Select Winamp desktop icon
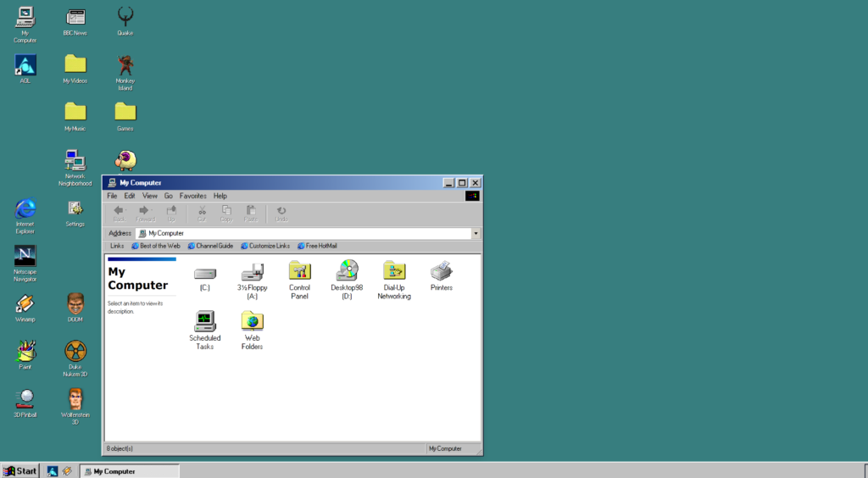This screenshot has width=868, height=478. pos(25,308)
